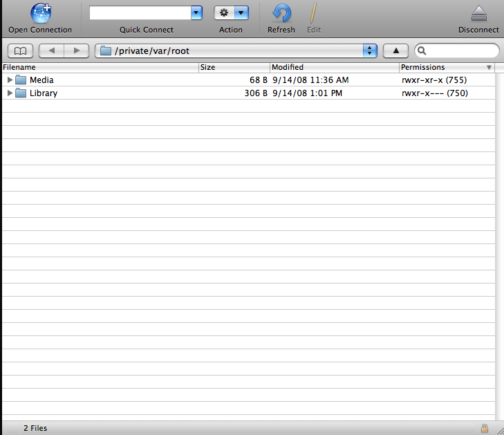The width and height of the screenshot is (504, 435).
Task: Click the Media folder icon
Action: 21,80
